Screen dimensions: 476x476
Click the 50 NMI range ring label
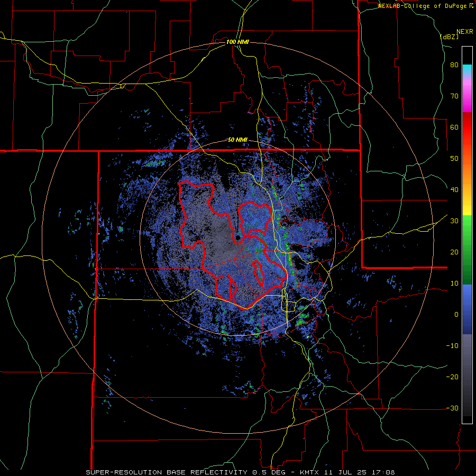[237, 140]
